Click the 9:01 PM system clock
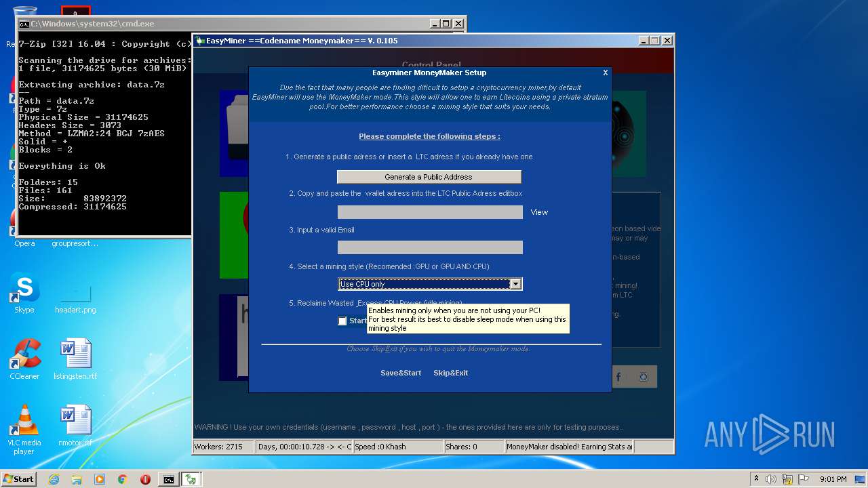 click(833, 479)
